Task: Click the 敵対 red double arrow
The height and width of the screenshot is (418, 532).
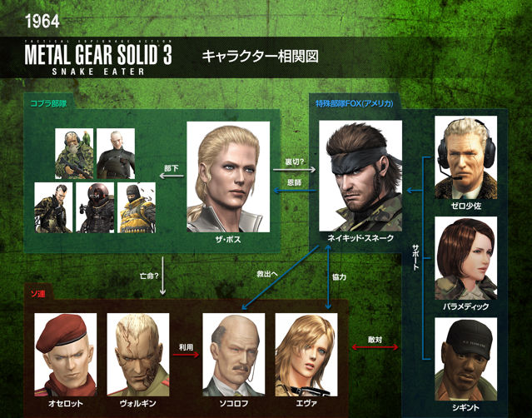Action: click(375, 346)
